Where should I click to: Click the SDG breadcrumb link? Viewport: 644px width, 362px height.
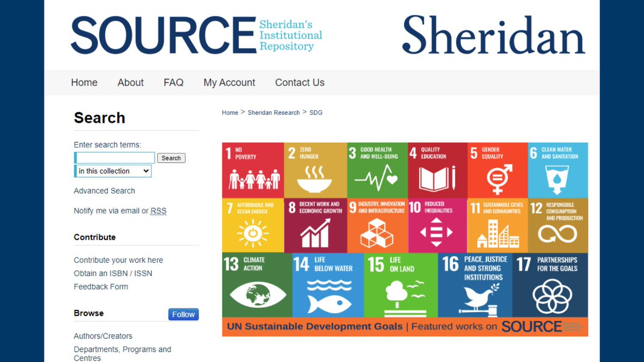(316, 113)
